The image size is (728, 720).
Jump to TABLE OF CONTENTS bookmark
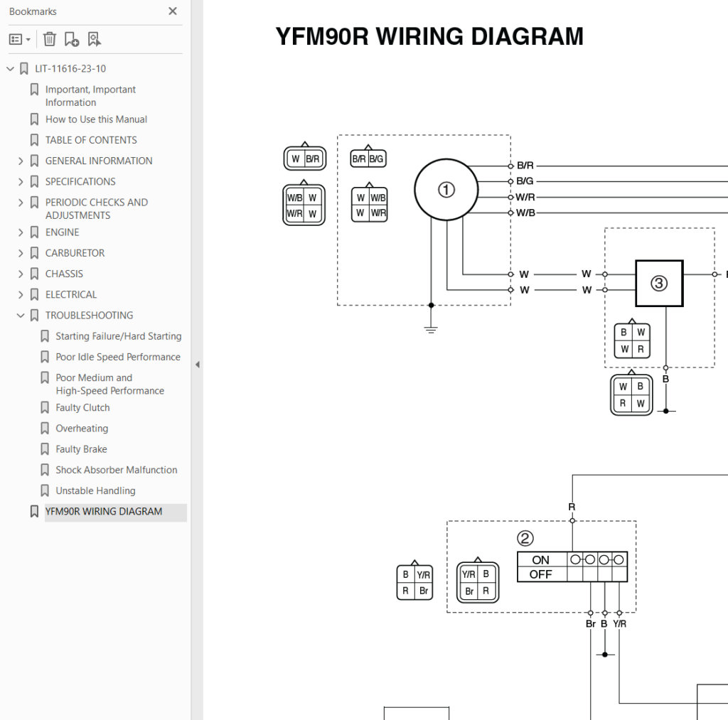point(91,140)
